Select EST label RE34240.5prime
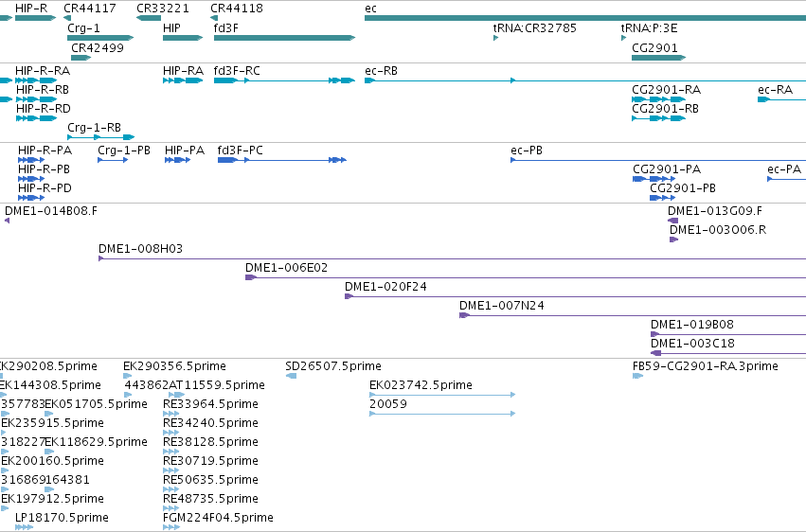 210,423
